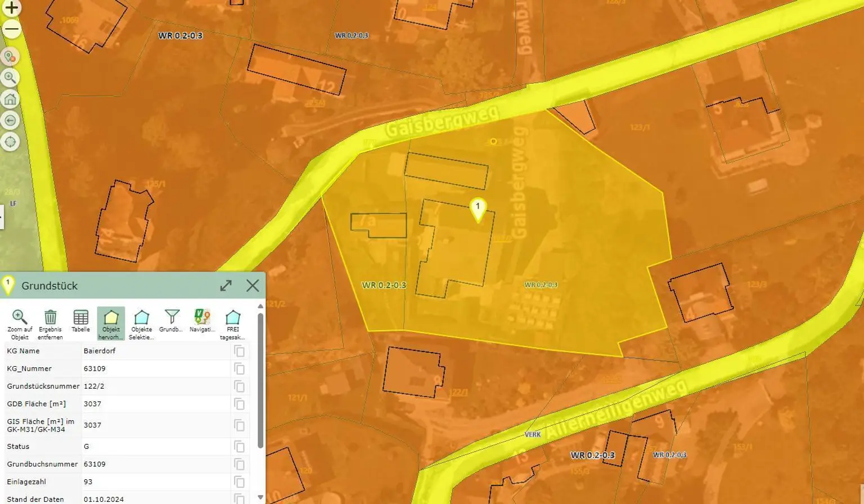Go back to previous map view

coord(10,120)
